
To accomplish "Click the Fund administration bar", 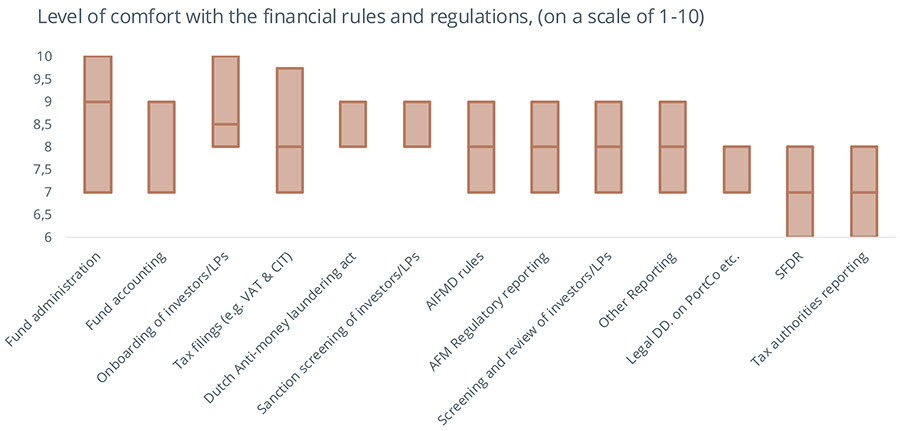I will 97,124.
